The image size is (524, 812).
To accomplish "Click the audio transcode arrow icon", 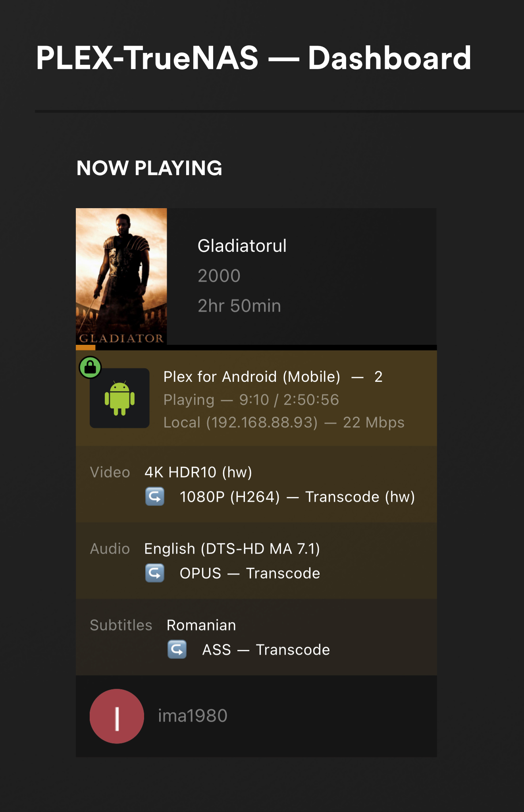I will click(x=155, y=573).
